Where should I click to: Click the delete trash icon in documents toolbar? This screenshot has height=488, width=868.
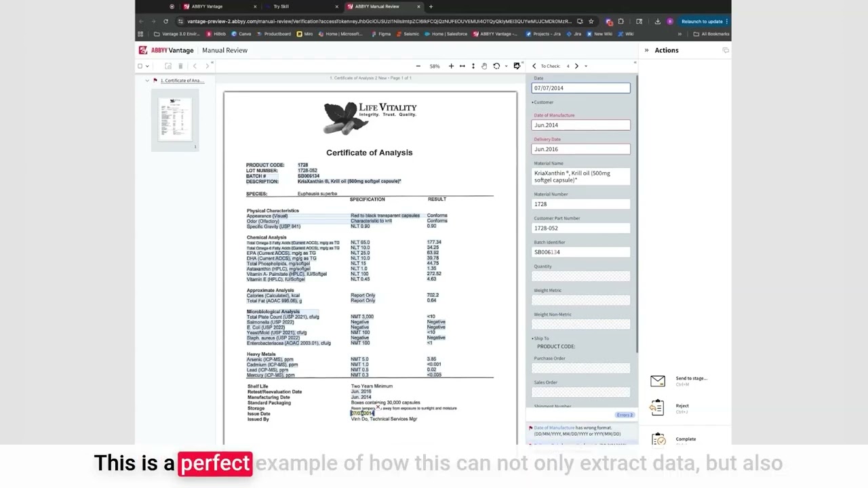pos(180,66)
